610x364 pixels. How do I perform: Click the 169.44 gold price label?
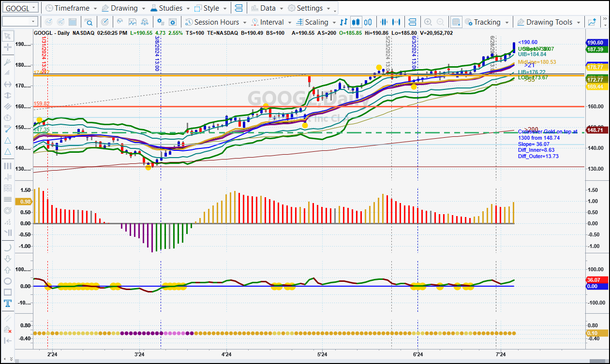(x=597, y=86)
